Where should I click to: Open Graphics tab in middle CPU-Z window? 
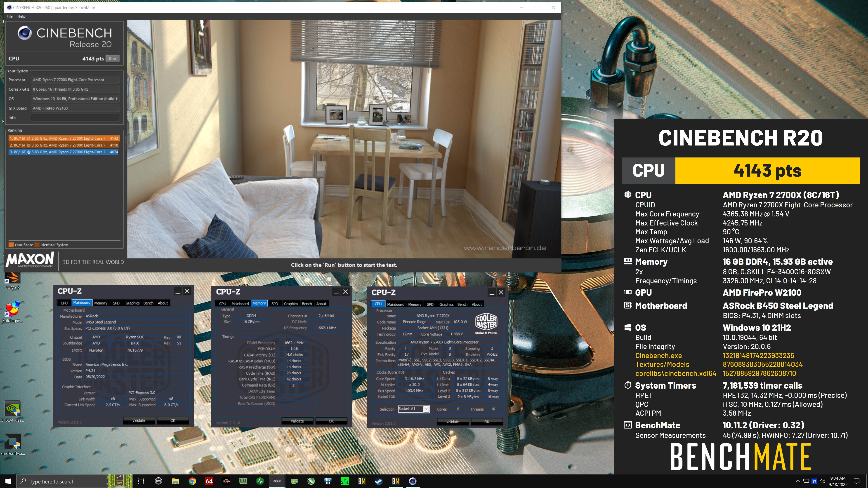coord(291,303)
